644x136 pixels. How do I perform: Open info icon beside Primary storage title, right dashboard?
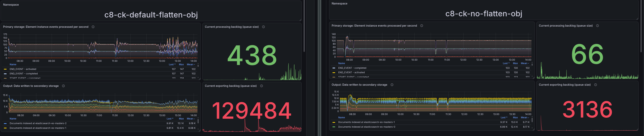point(421,25)
